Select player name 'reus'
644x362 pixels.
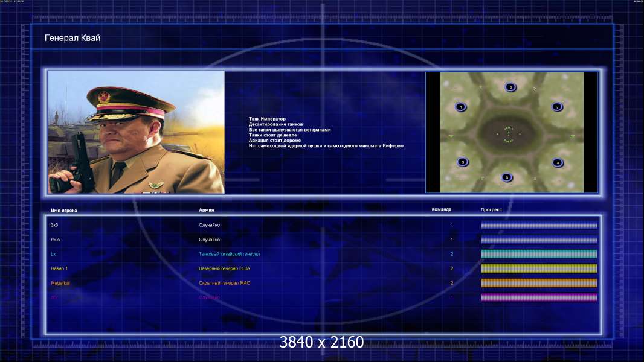coord(56,240)
